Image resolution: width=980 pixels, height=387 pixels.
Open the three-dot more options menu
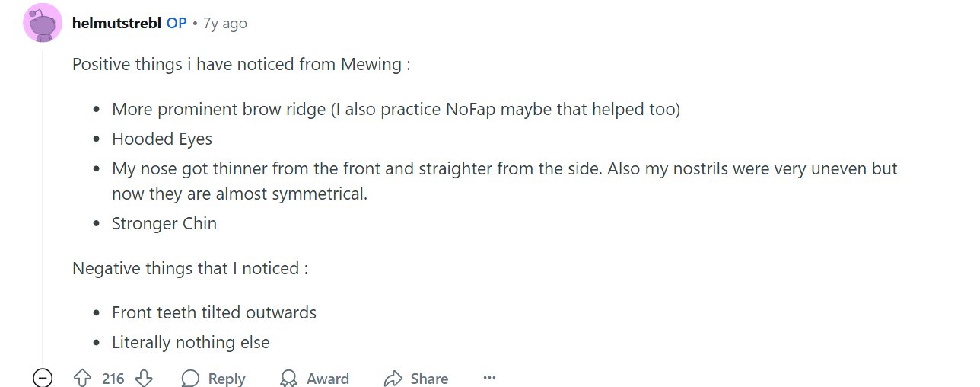489,378
